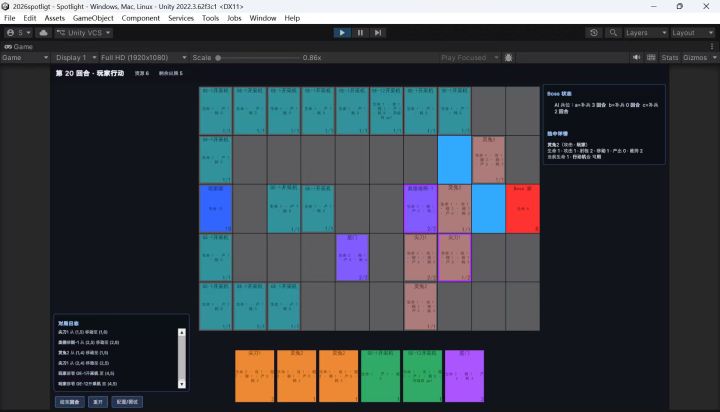This screenshot has height=412, width=720.
Task: Open the Layers dropdown
Action: (645, 33)
